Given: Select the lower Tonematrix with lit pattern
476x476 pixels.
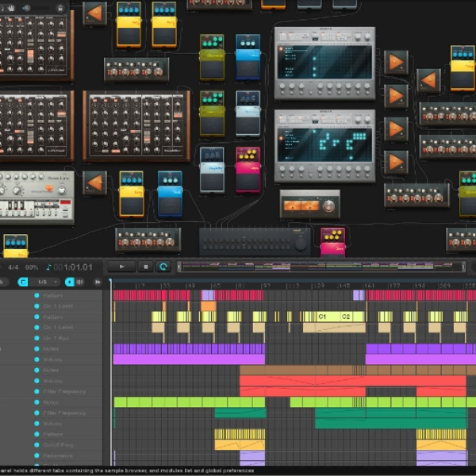Looking at the screenshot, I should [x=324, y=146].
